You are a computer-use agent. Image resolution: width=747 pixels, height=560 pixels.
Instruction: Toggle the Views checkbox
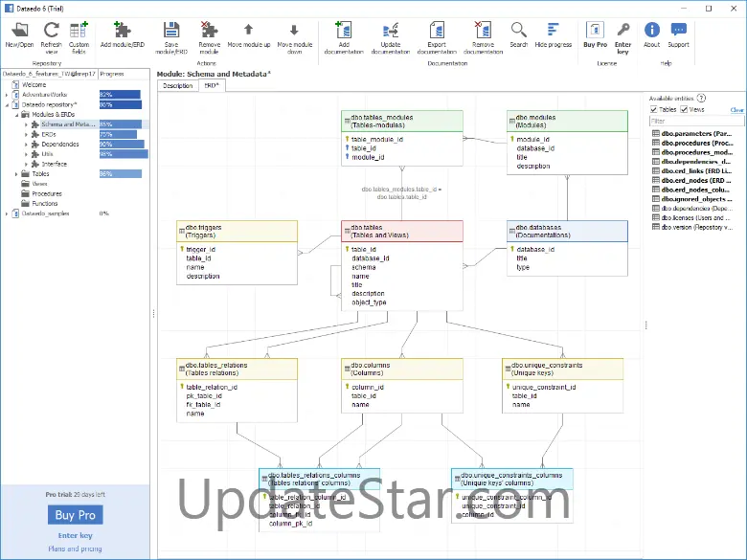click(684, 109)
